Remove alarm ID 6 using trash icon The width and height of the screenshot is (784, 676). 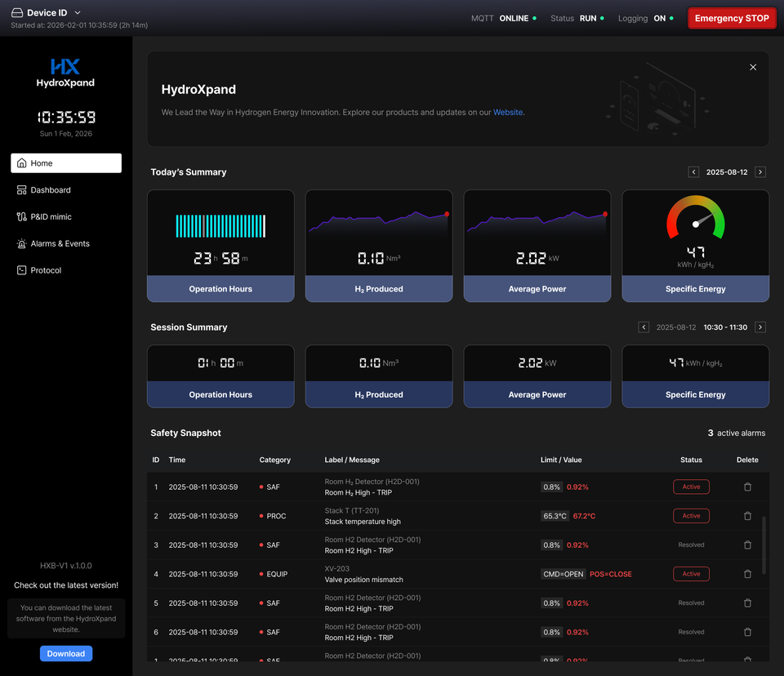coord(747,632)
